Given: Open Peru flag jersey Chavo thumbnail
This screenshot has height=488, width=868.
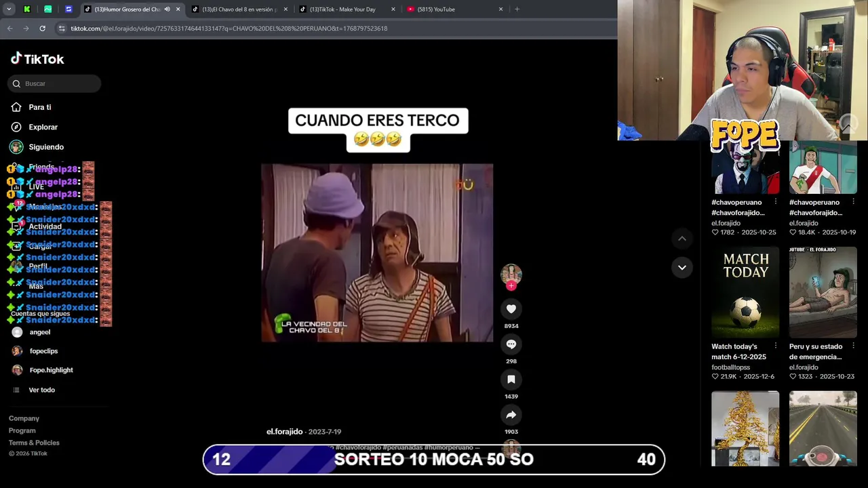Looking at the screenshot, I should 823,167.
